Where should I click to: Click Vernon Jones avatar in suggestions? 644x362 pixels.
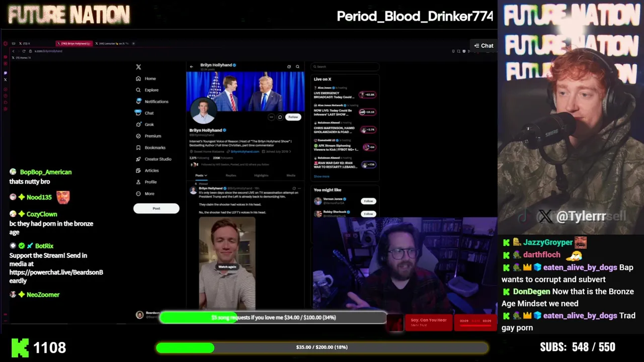(x=318, y=201)
